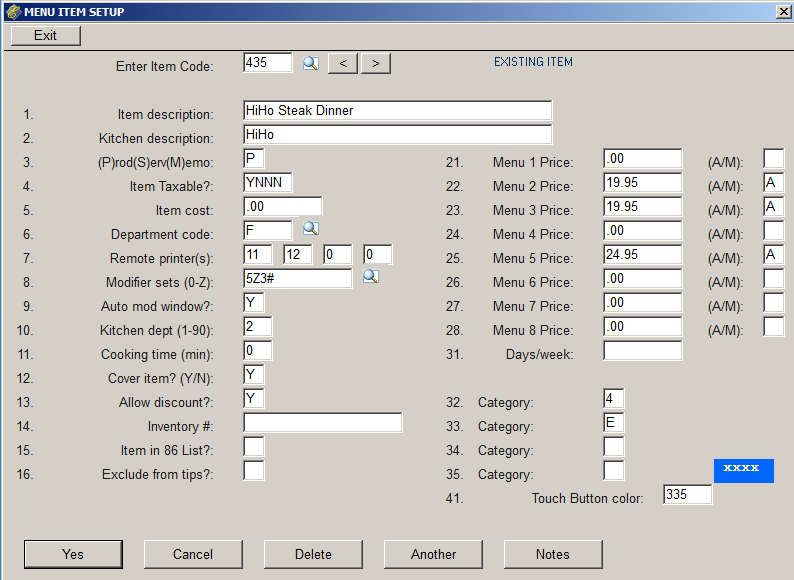Viewport: 794px width, 580px height.
Task: Click the (P)rod(S)erv(M)emo field
Action: [x=253, y=159]
